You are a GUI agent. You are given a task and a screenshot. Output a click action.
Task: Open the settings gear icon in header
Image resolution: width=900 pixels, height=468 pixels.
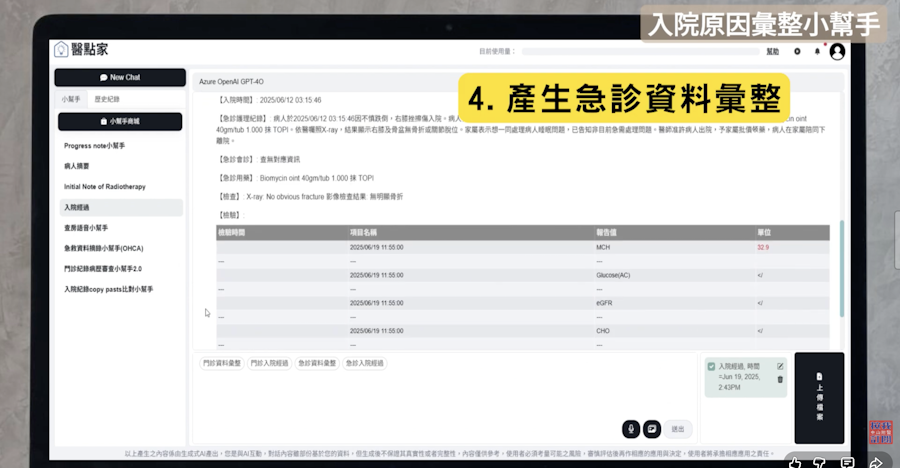point(797,51)
